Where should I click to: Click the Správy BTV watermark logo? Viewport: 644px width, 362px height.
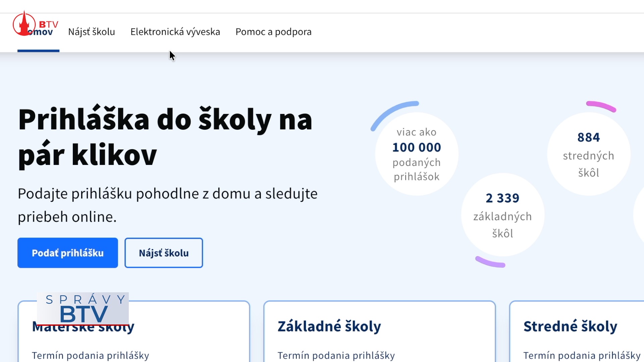tap(83, 309)
